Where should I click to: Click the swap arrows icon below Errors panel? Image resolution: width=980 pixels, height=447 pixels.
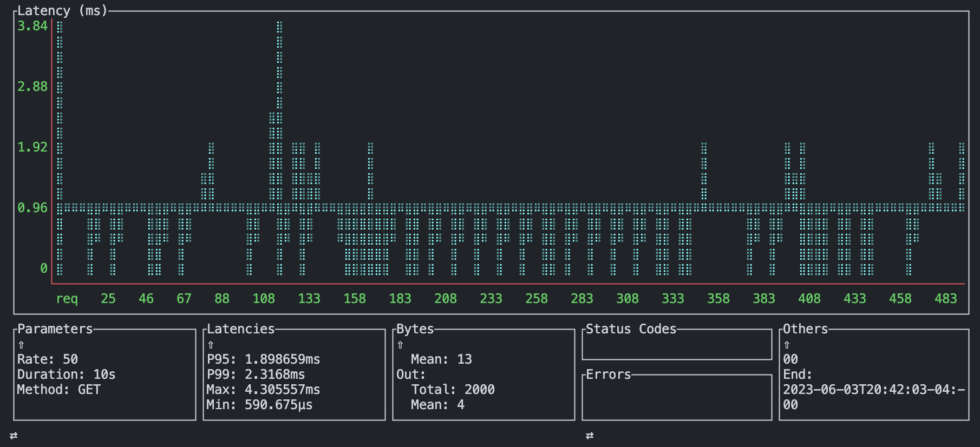point(590,436)
